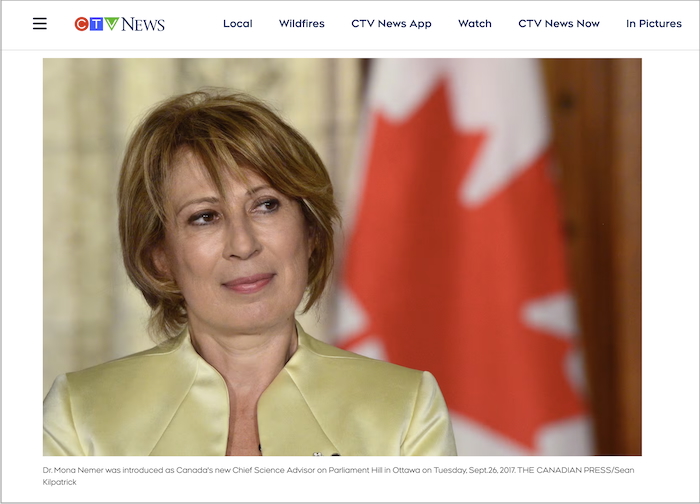Open the hamburger menu icon
The height and width of the screenshot is (504, 700).
coord(40,23)
